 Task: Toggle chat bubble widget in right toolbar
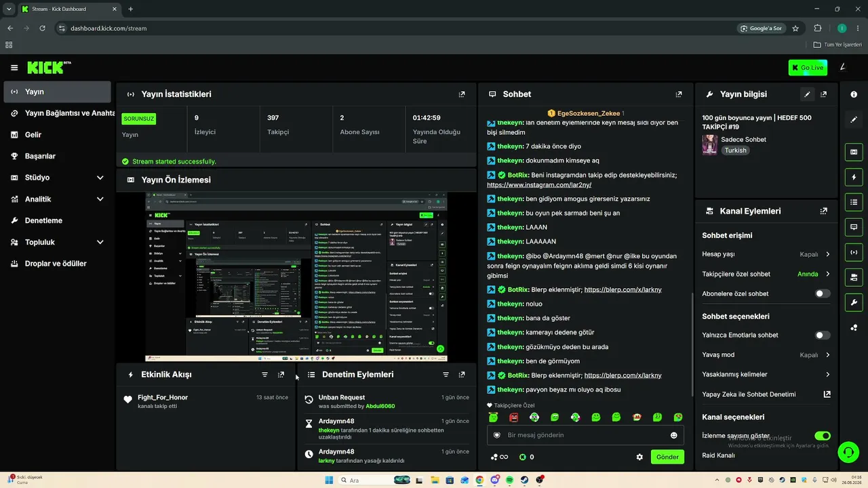coord(854,227)
